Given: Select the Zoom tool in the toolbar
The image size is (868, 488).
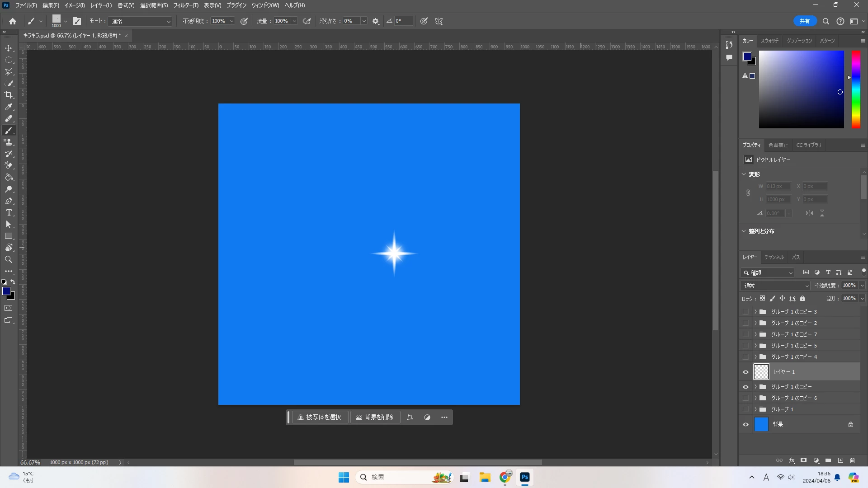Looking at the screenshot, I should point(9,260).
